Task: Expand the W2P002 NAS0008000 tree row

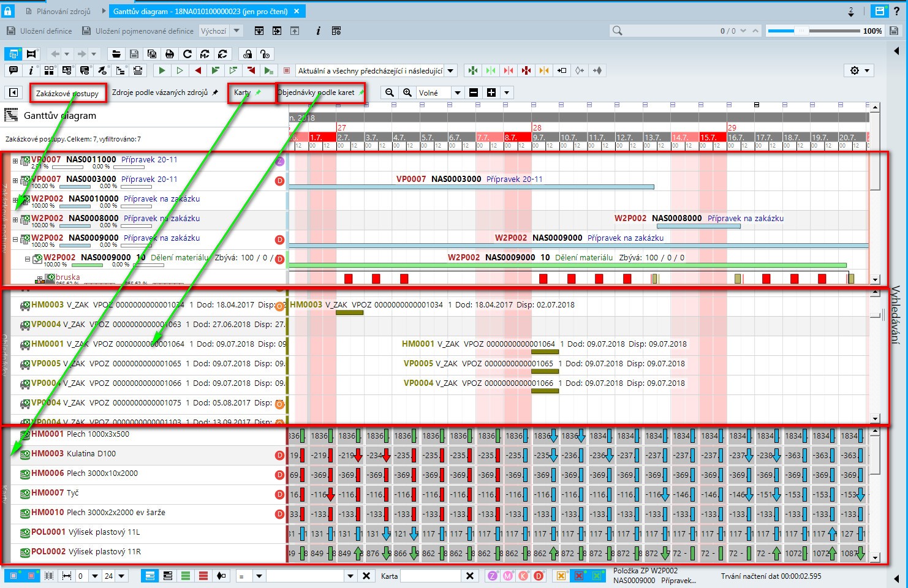Action: (15, 219)
